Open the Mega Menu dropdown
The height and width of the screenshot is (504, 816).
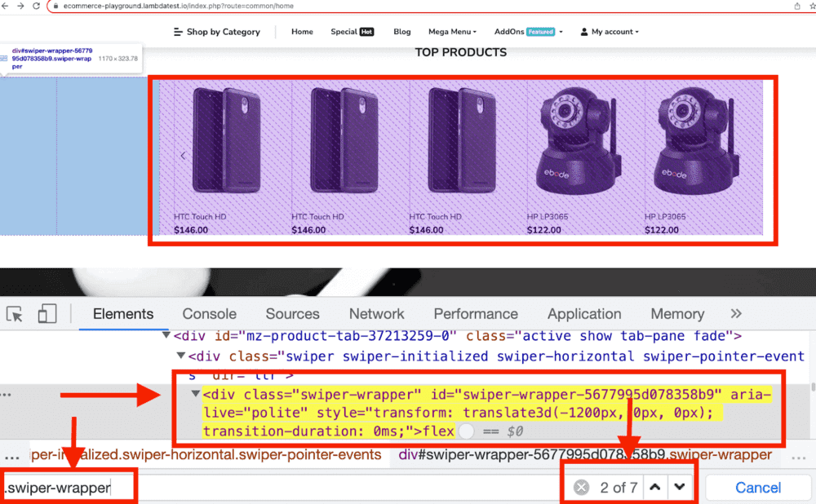(x=450, y=31)
